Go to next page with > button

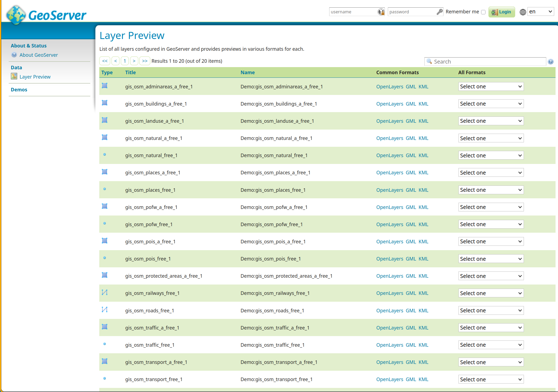pyautogui.click(x=134, y=61)
